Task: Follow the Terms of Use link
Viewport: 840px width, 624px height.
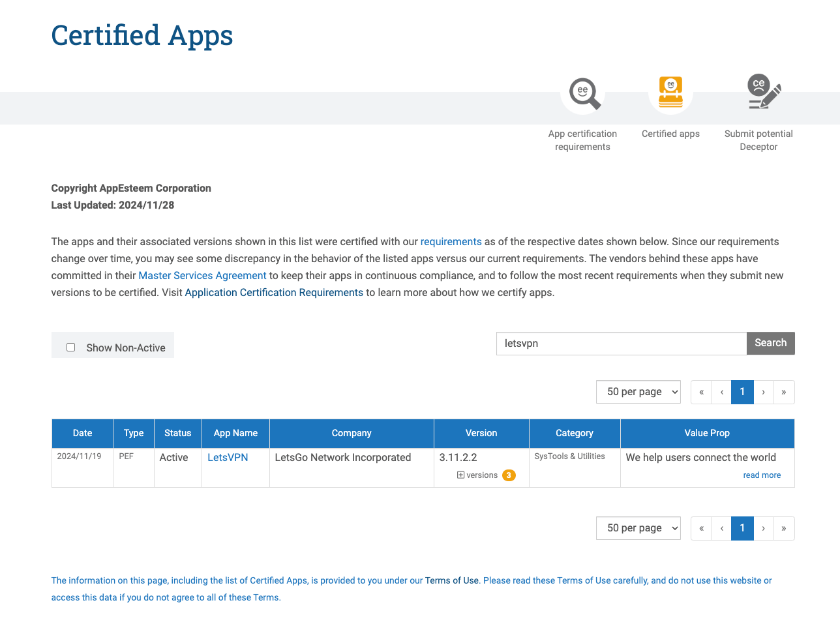Action: (451, 580)
